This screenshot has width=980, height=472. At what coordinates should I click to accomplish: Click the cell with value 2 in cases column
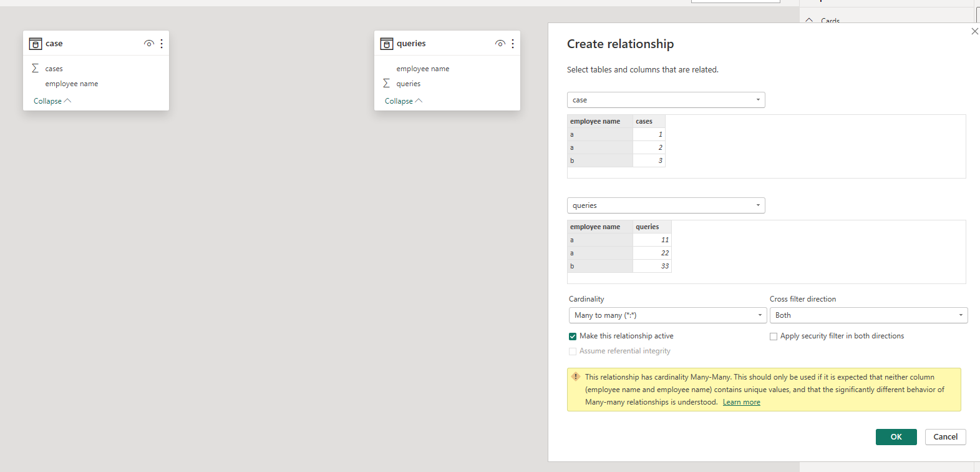click(649, 147)
